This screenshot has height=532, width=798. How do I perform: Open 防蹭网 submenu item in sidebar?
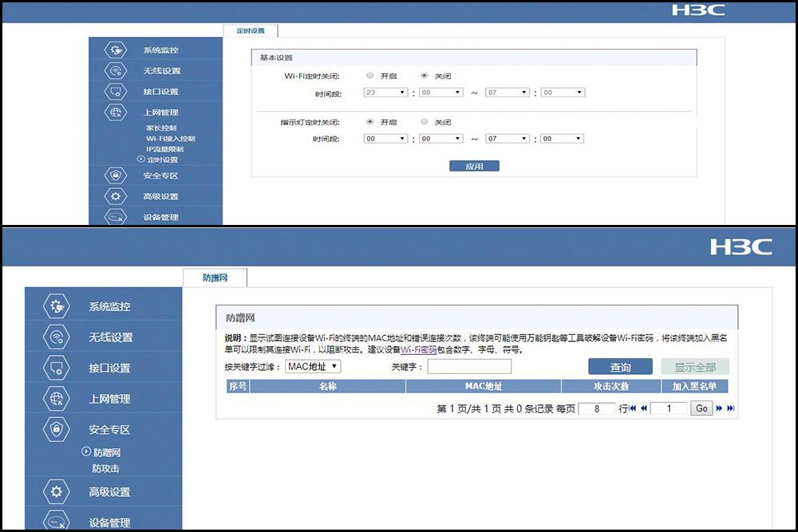point(107,452)
